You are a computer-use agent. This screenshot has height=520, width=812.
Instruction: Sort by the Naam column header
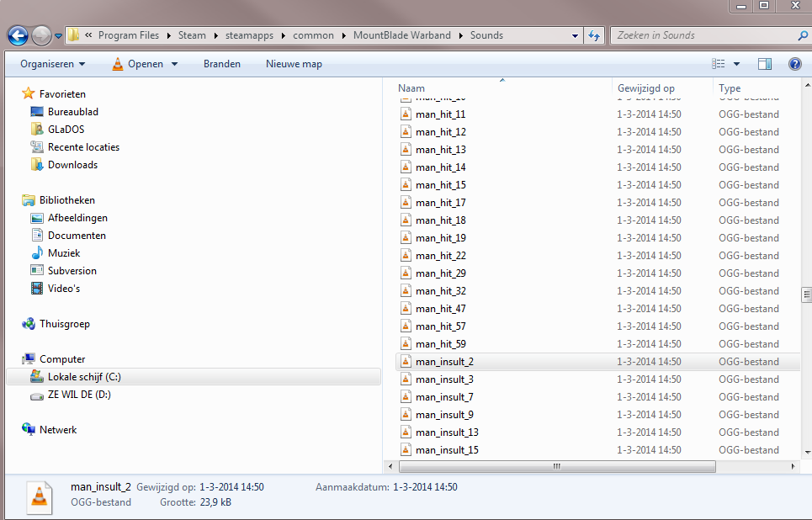(x=411, y=88)
